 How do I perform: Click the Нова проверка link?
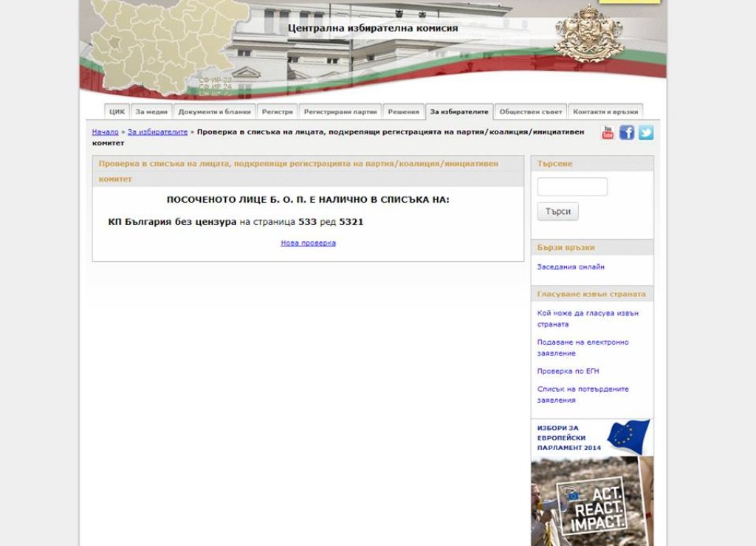[308, 243]
